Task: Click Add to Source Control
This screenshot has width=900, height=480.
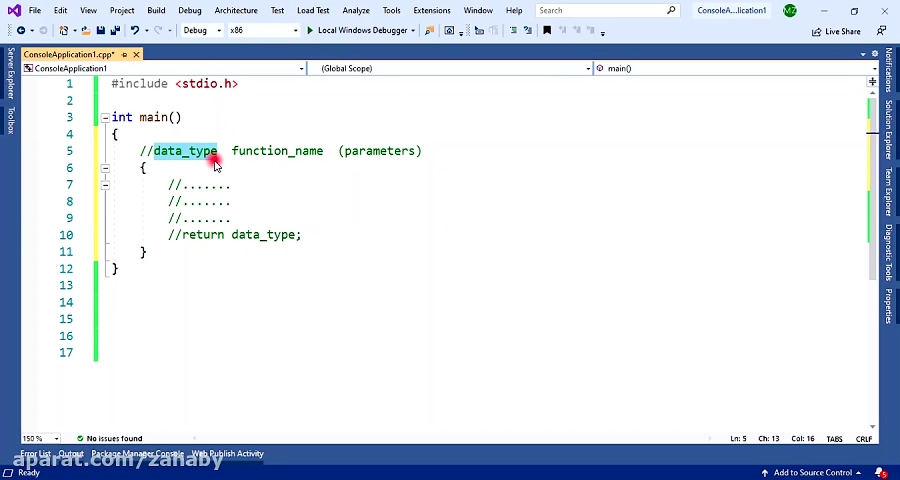Action: pyautogui.click(x=812, y=472)
